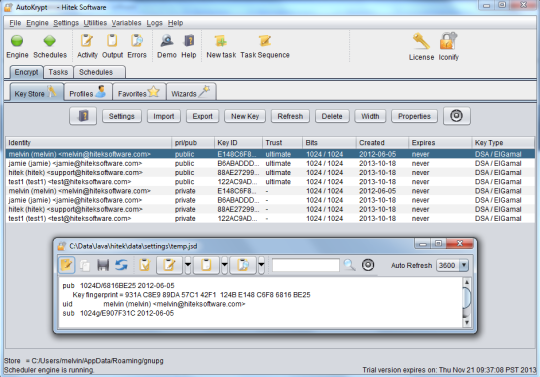Open the Auto Refresh 3600 combo box

tap(452, 265)
